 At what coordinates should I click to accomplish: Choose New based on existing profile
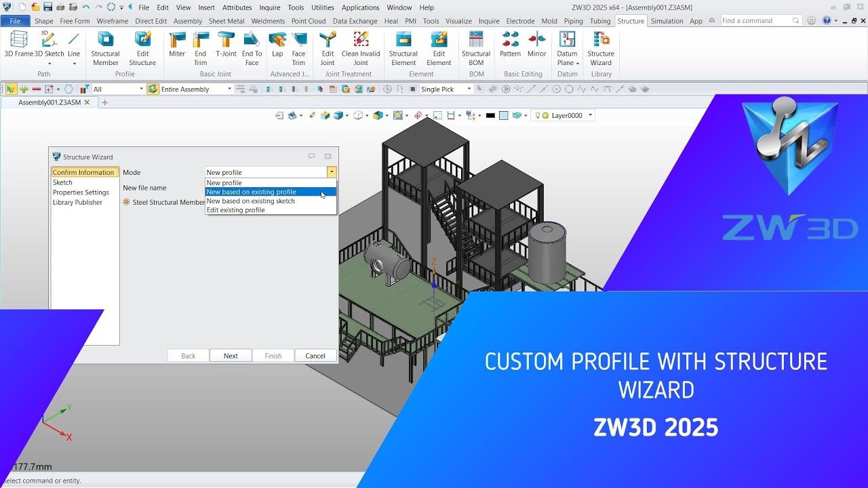click(x=271, y=192)
